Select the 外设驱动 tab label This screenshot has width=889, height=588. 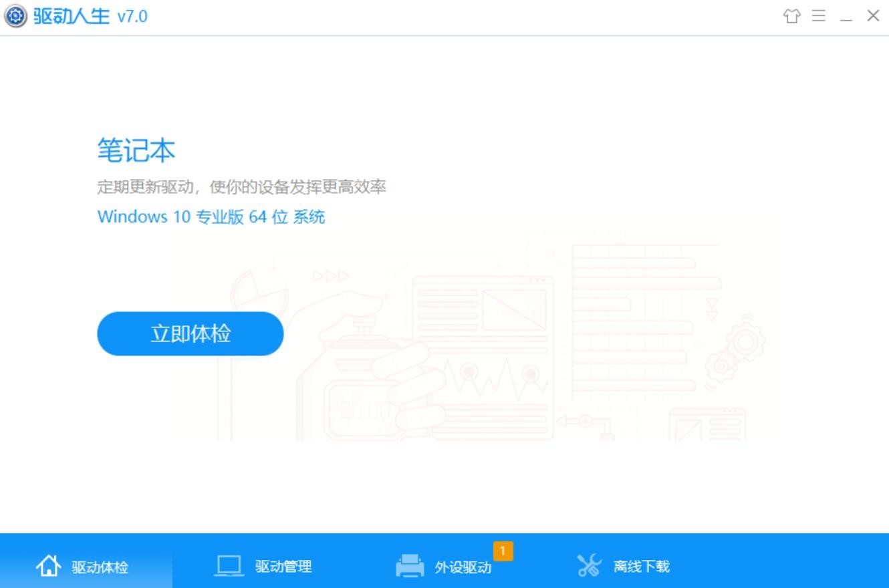[x=463, y=567]
